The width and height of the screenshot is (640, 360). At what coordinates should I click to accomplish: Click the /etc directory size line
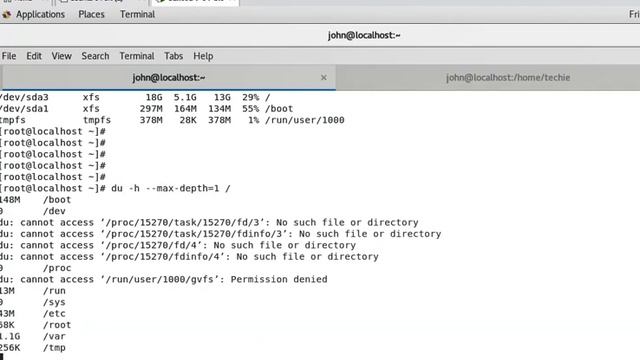click(33, 314)
